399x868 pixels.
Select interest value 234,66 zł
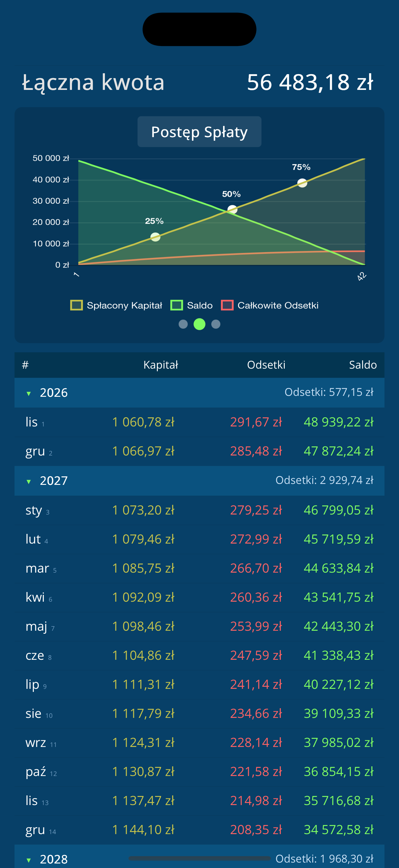tap(256, 714)
